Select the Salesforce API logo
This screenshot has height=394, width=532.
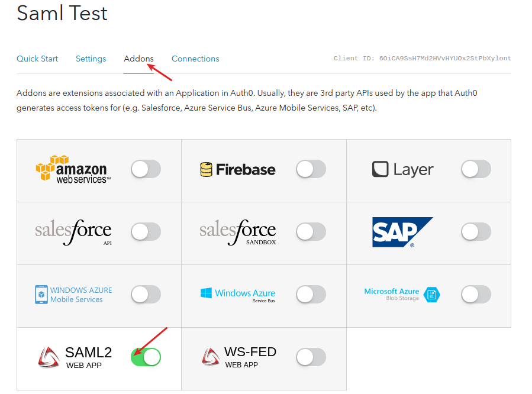pyautogui.click(x=73, y=232)
